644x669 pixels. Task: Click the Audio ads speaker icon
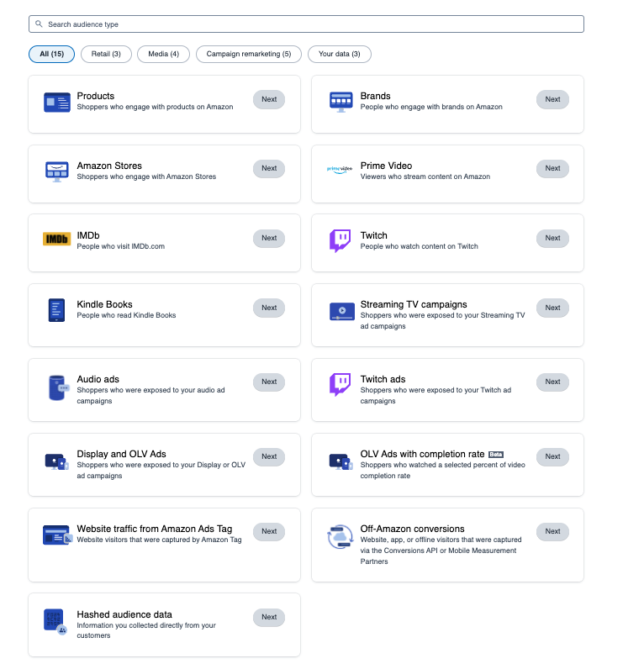(x=59, y=387)
